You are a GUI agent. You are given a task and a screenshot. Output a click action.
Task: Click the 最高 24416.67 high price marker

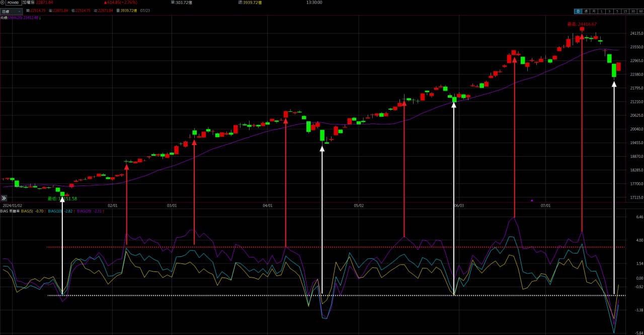pos(582,24)
